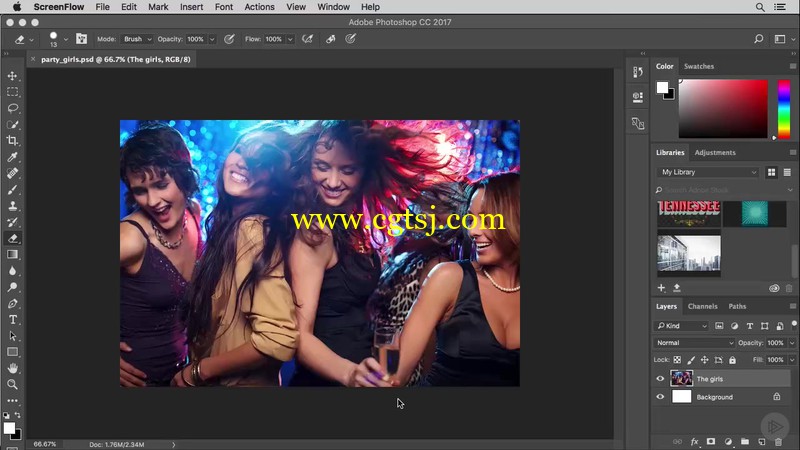Select the Pen tool
This screenshot has width=800, height=450.
[x=12, y=304]
